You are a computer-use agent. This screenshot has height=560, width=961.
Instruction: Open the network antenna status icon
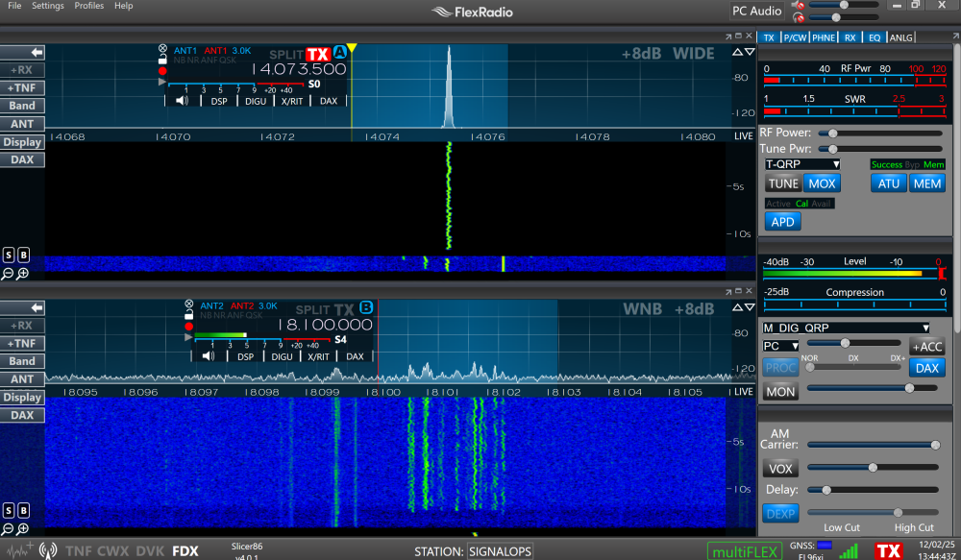(48, 550)
